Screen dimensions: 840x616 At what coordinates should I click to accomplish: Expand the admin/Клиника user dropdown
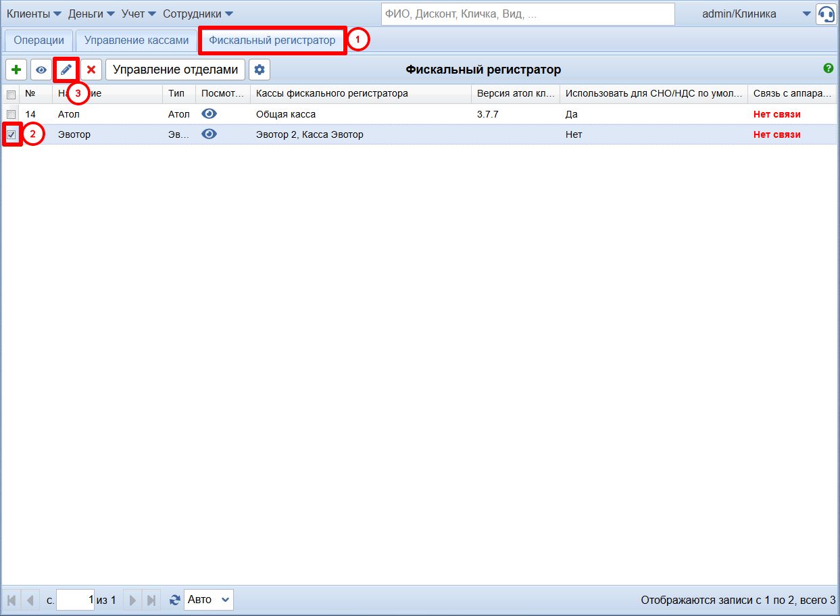click(806, 14)
